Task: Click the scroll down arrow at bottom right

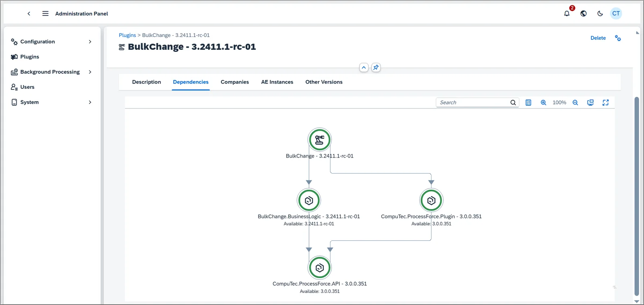Action: tap(636, 301)
